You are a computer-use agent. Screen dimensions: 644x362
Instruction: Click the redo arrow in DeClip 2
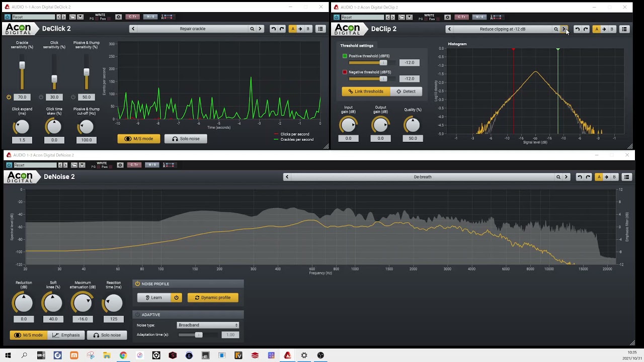pyautogui.click(x=586, y=29)
